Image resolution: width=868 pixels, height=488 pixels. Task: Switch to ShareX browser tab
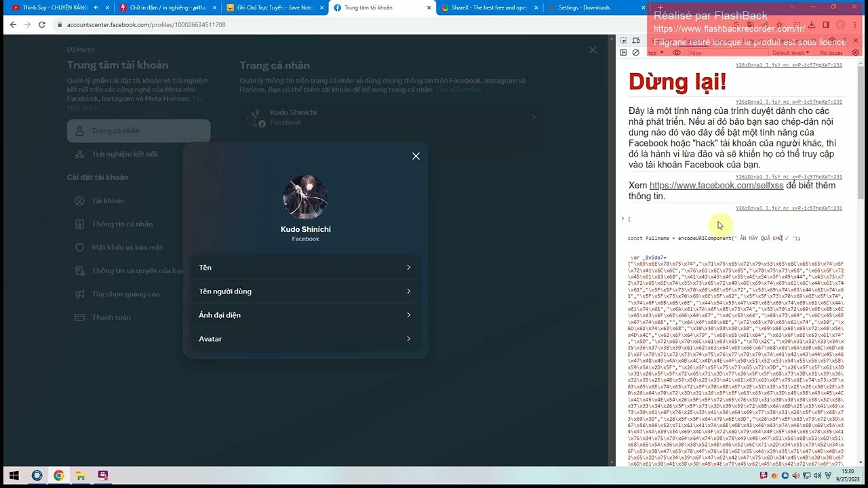pos(489,7)
